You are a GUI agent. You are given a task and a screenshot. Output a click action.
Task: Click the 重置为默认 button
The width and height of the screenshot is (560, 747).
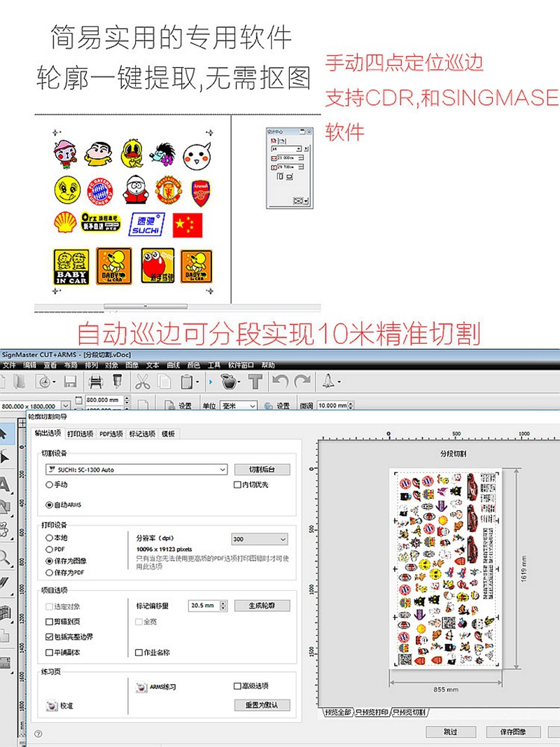(x=262, y=705)
